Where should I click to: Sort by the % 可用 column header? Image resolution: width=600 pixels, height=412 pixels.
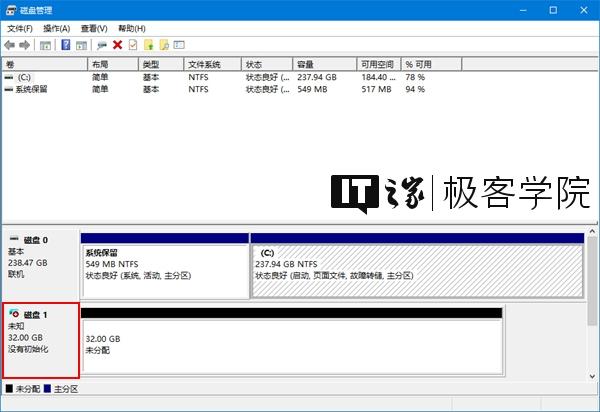tap(432, 64)
